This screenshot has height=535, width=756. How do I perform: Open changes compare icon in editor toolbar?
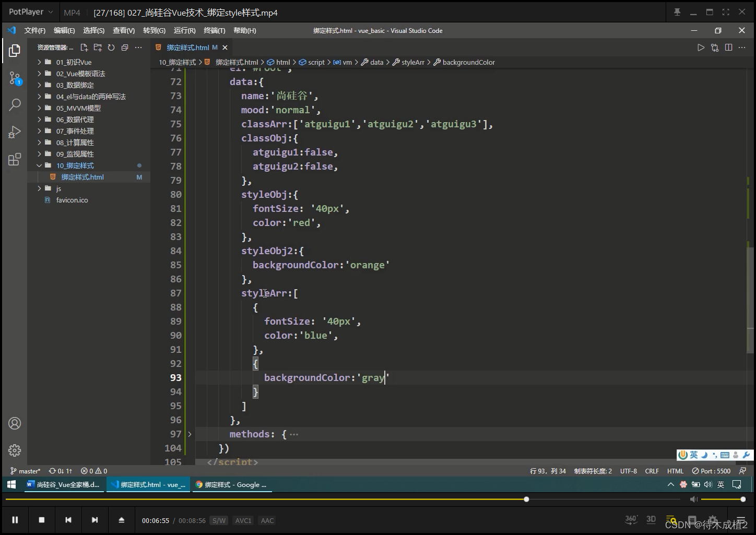(715, 47)
